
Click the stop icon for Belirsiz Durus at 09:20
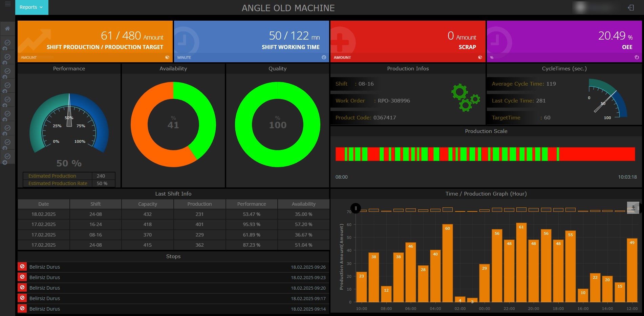click(22, 288)
